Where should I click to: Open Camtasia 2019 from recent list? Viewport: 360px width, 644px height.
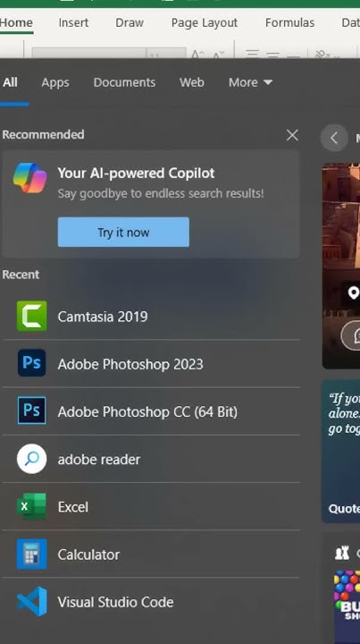(x=151, y=317)
